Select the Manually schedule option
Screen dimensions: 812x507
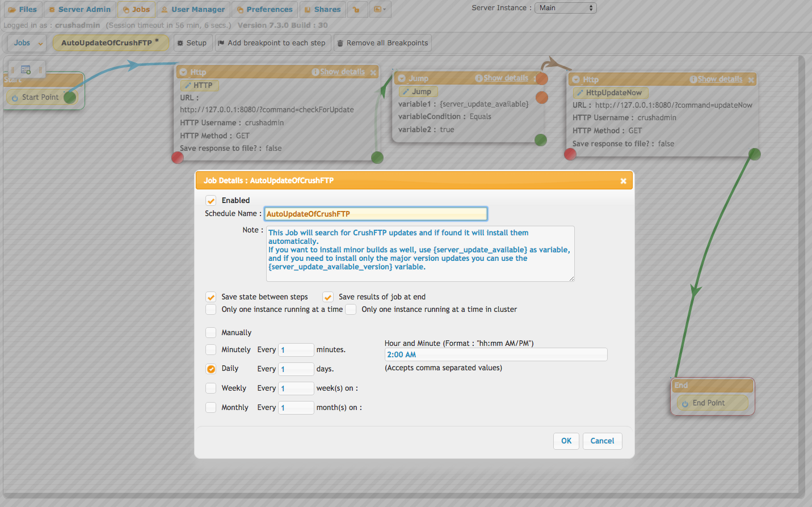coord(211,333)
